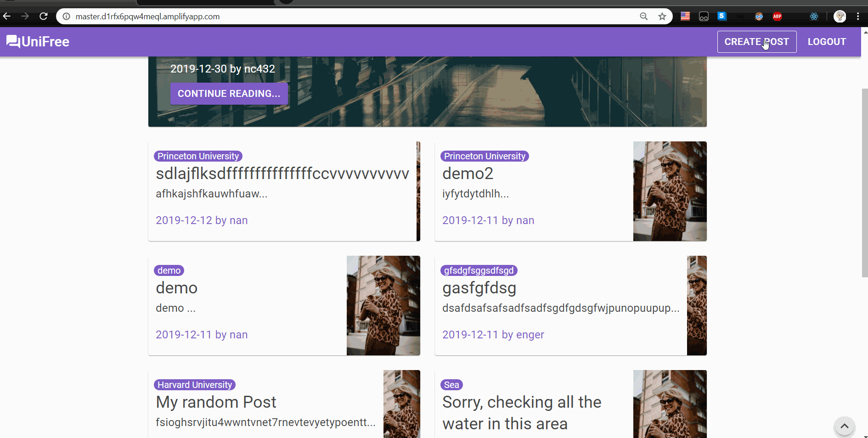Click 'dsafdsafsafsadfsadfsgdfgdsgfwjpunopuupup...' excerpt

561,308
